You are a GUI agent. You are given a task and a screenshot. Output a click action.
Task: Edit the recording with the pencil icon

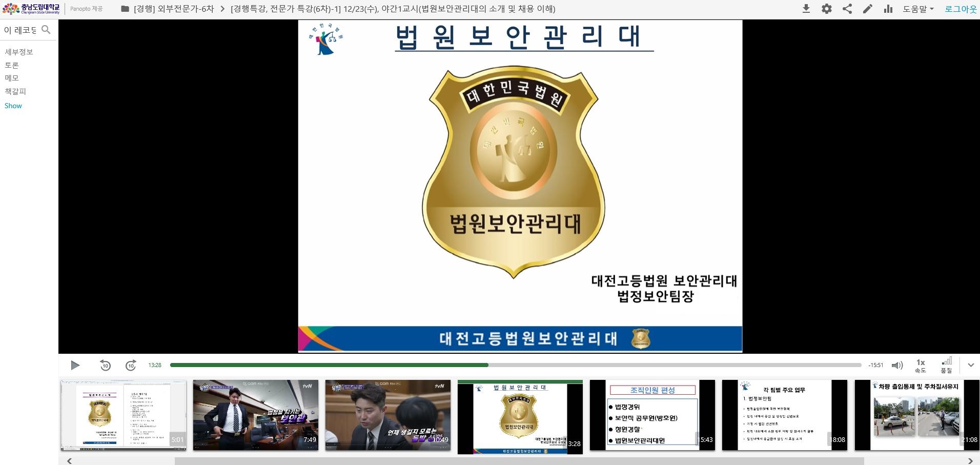pyautogui.click(x=867, y=9)
